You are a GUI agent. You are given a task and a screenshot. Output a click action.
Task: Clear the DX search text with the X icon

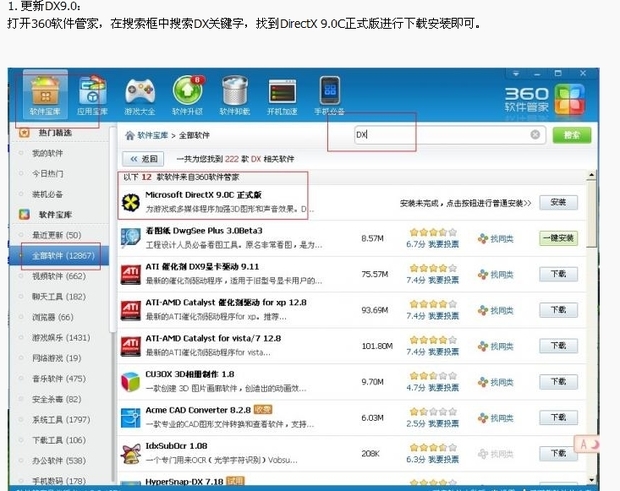pos(535,135)
